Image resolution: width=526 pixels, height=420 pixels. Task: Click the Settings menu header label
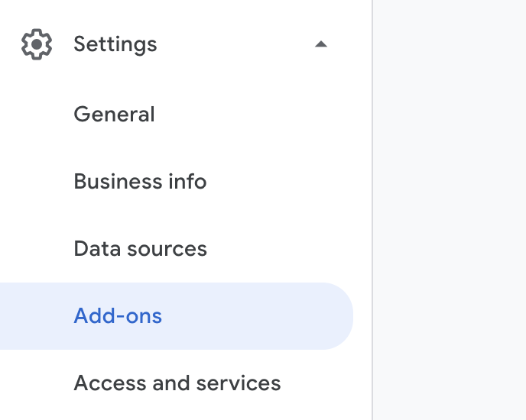[115, 44]
